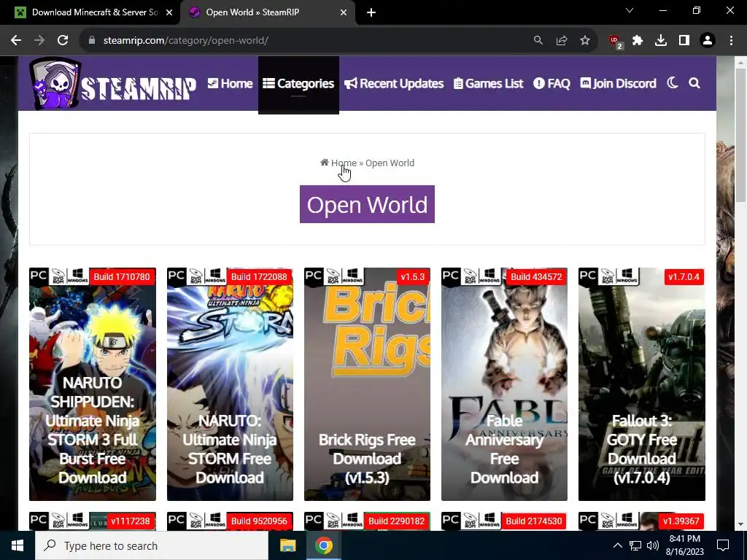Image resolution: width=747 pixels, height=560 pixels.
Task: Click the browser forward arrow
Action: pyautogui.click(x=39, y=41)
